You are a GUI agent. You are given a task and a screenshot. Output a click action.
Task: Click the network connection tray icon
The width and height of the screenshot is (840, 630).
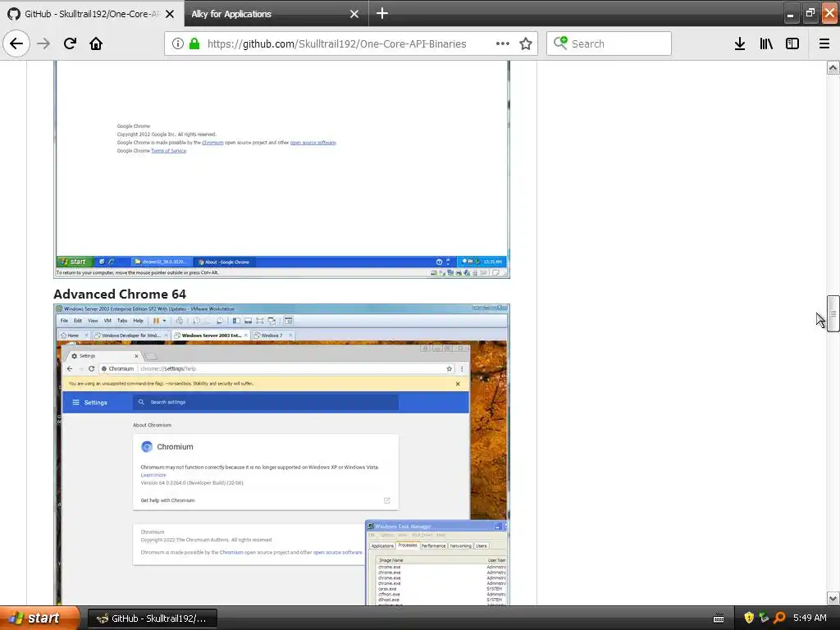point(764,618)
